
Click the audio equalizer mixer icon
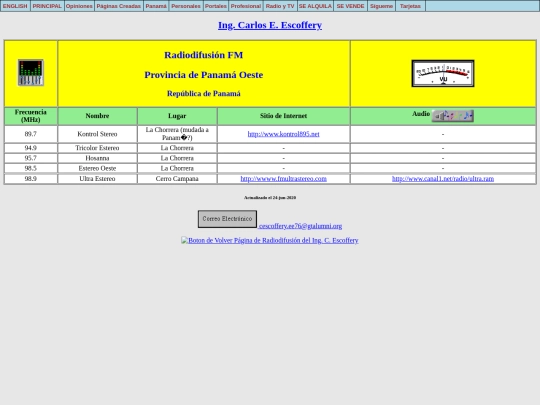(31, 72)
